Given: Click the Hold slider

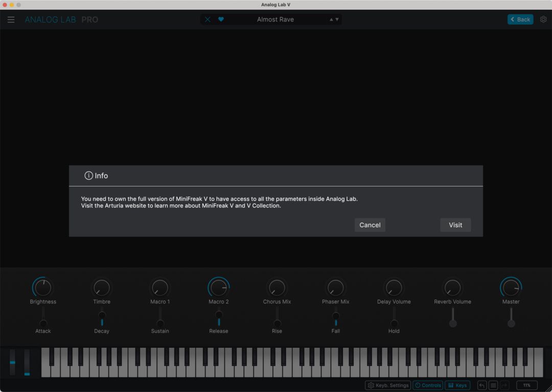Looking at the screenshot, I should [x=394, y=317].
